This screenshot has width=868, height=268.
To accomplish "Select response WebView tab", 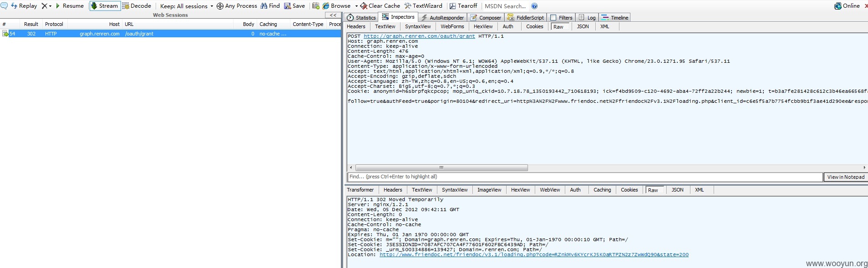I will click(x=550, y=190).
